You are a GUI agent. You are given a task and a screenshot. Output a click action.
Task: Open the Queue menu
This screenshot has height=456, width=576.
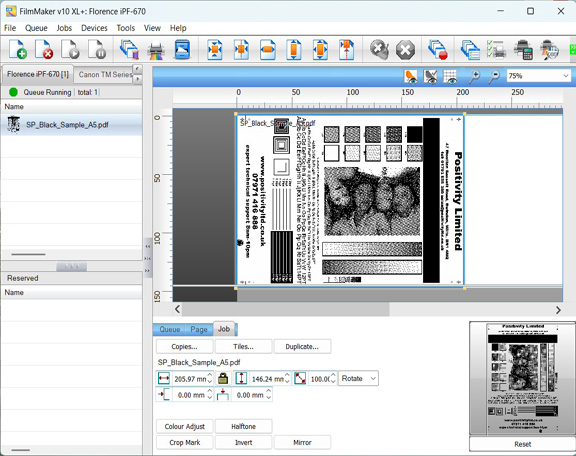pos(36,28)
